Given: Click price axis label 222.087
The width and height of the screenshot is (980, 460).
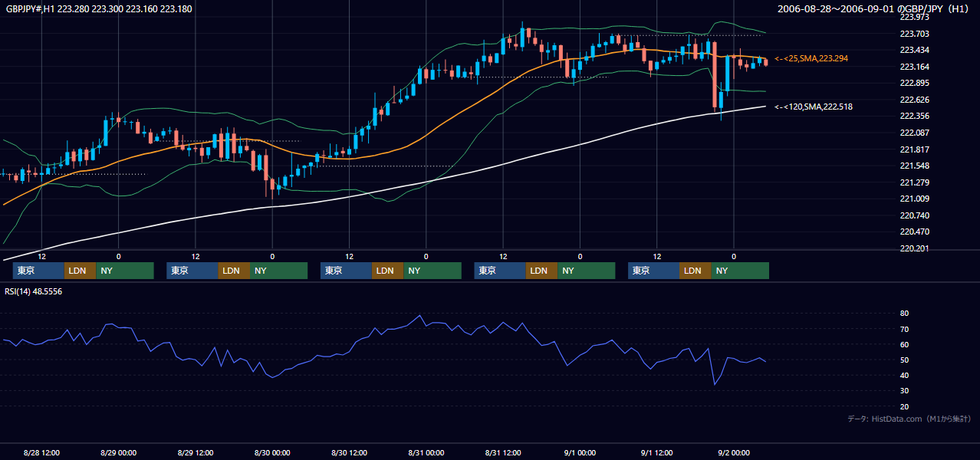Looking at the screenshot, I should click(913, 133).
